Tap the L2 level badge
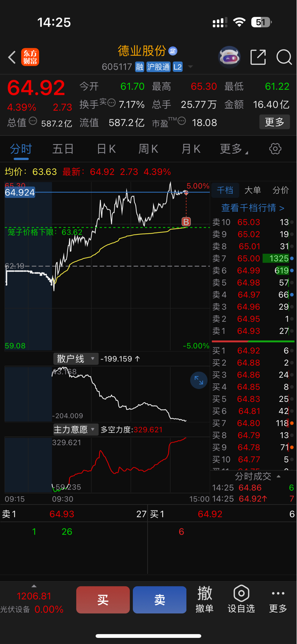Viewport: 297px width, 644px height. (178, 67)
